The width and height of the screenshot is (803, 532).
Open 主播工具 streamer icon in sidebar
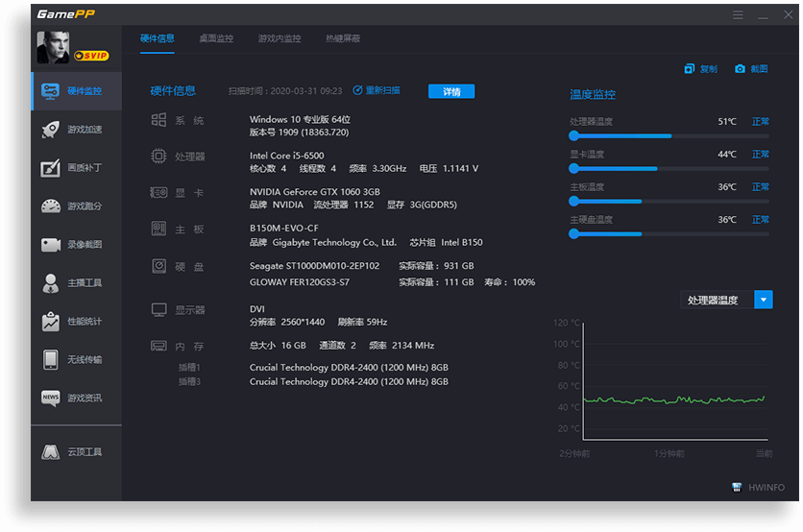point(50,282)
